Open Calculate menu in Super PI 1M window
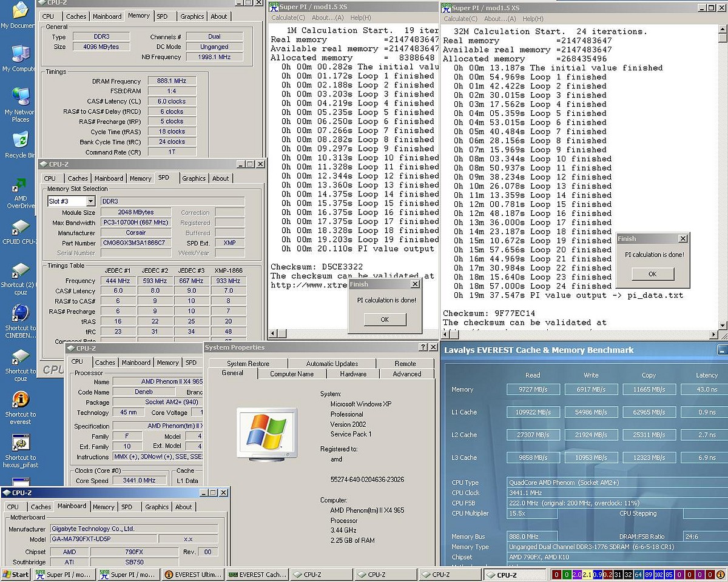This screenshot has width=728, height=582. (x=289, y=18)
